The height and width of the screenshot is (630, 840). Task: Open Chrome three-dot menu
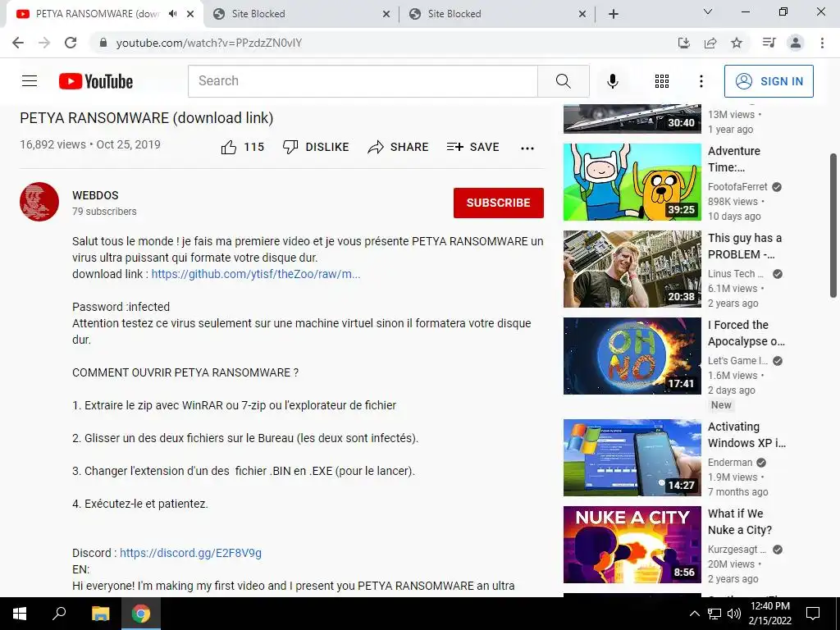(x=822, y=43)
